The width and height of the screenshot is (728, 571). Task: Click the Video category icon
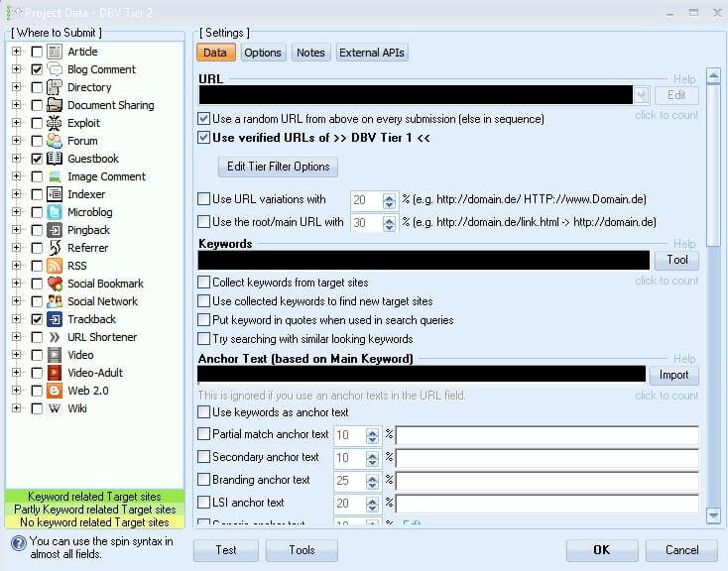pos(55,355)
